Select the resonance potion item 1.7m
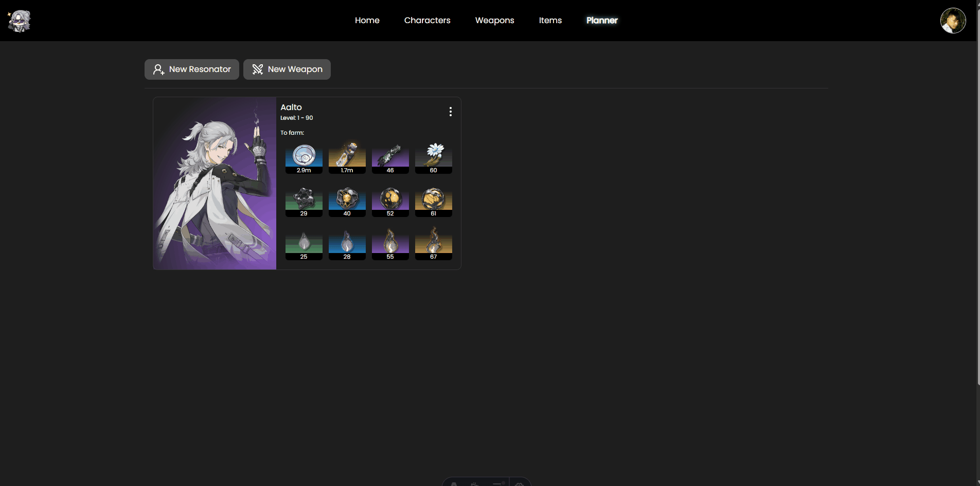 pyautogui.click(x=347, y=157)
